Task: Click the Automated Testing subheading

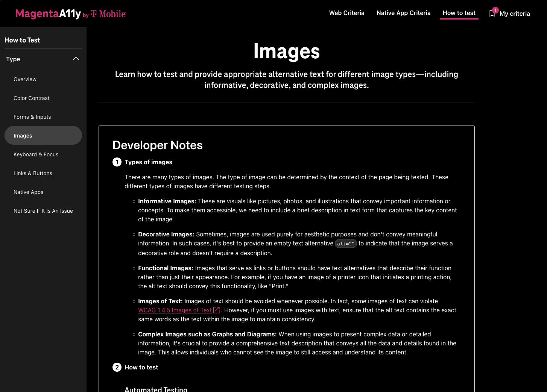Action: (x=156, y=389)
